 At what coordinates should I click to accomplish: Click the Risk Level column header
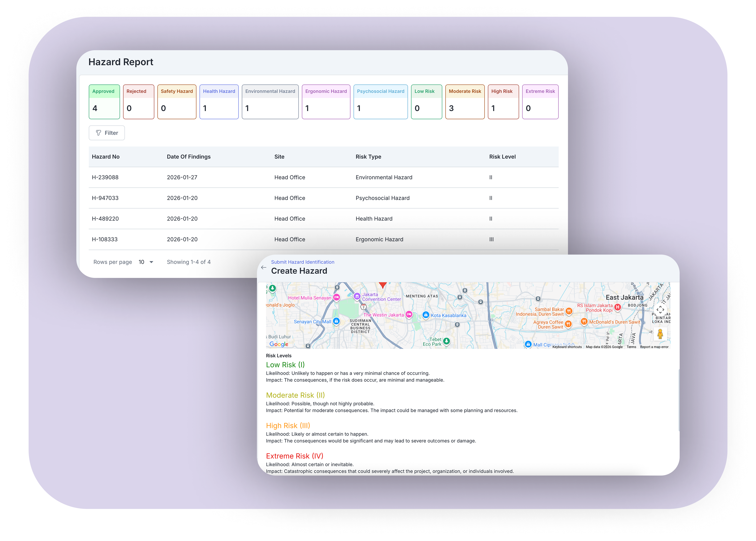click(x=502, y=157)
